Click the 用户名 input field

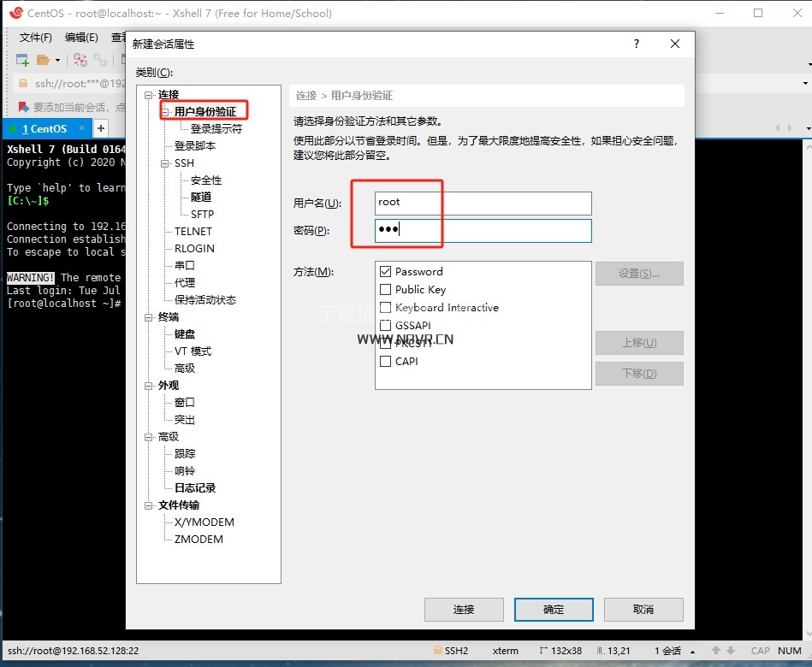pos(483,203)
